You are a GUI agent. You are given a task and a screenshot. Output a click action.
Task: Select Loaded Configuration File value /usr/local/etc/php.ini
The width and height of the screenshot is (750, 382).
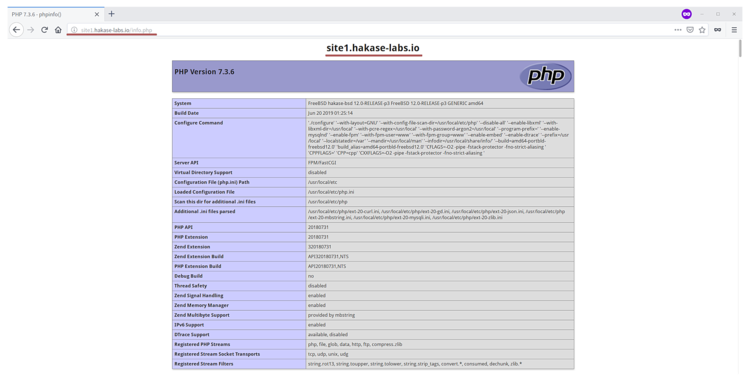coord(331,192)
